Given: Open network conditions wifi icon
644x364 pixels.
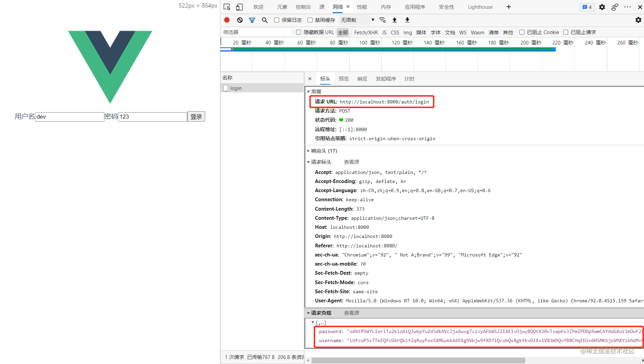Looking at the screenshot, I should coord(382,20).
